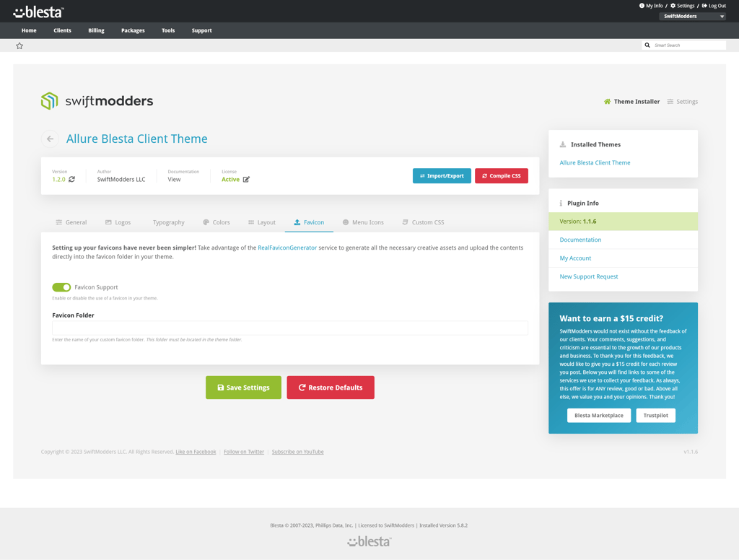The width and height of the screenshot is (739, 560).
Task: Click the Active license status
Action: [x=230, y=180]
